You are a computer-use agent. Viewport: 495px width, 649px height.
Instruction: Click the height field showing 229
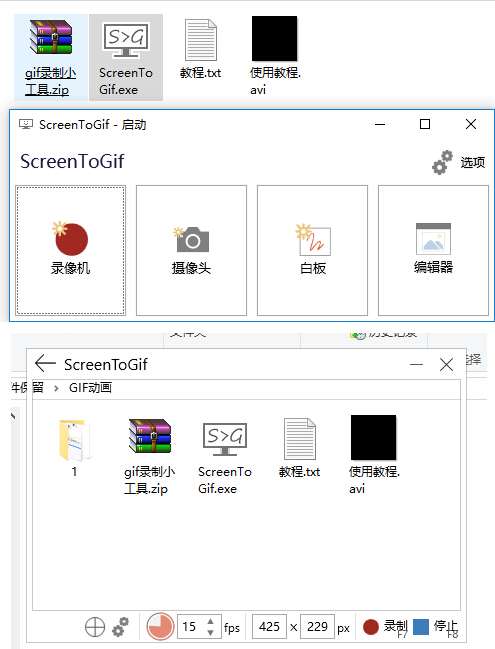click(317, 627)
